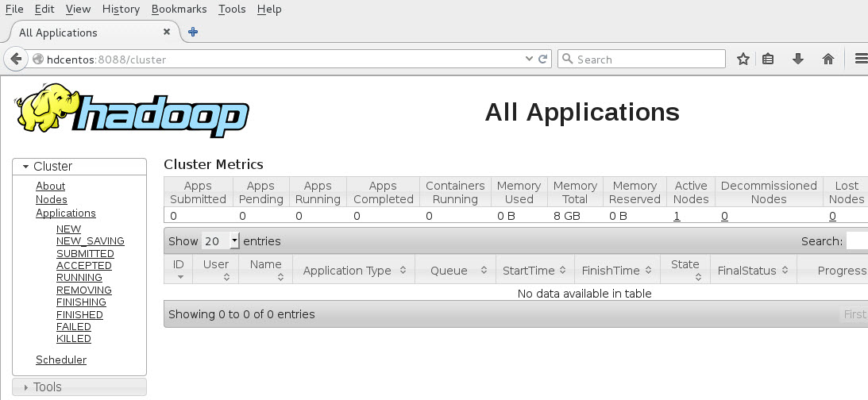The image size is (868, 400).
Task: Sort table by User column
Action: pos(215,269)
